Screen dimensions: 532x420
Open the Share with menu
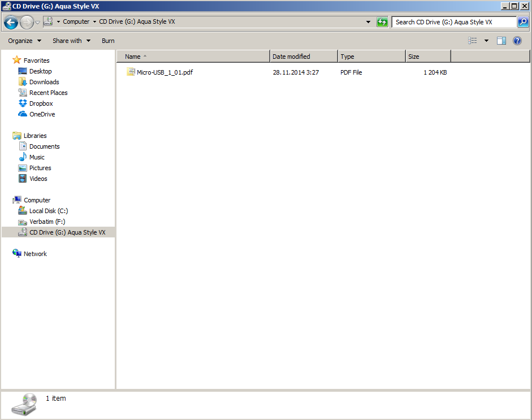(71, 41)
